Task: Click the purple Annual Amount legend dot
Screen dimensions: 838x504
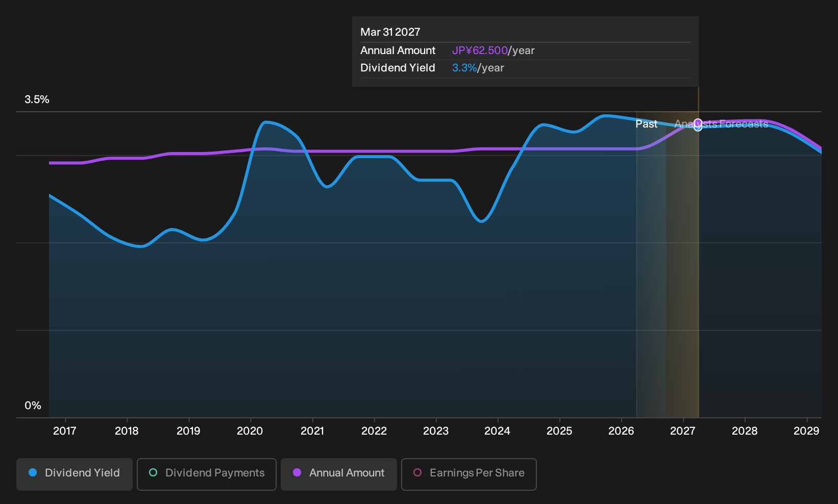Action: (297, 472)
